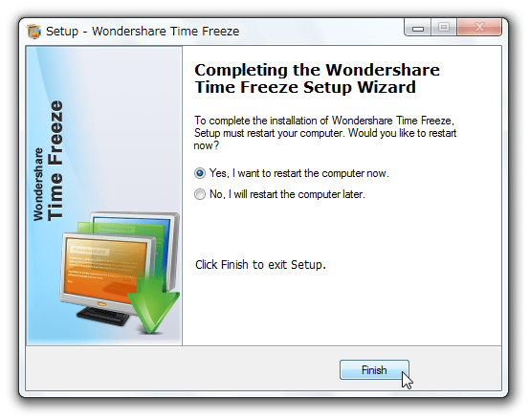This screenshot has width=530, height=420.
Task: Click the vertical Time Freeze logo text
Action: coord(55,161)
